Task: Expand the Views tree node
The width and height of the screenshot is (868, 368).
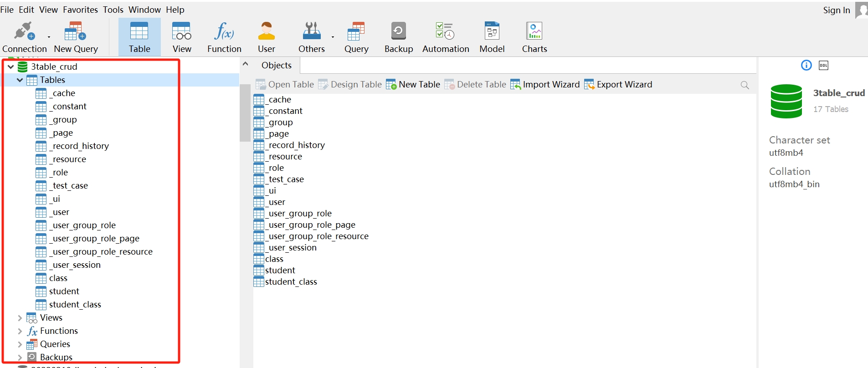Action: (20, 318)
